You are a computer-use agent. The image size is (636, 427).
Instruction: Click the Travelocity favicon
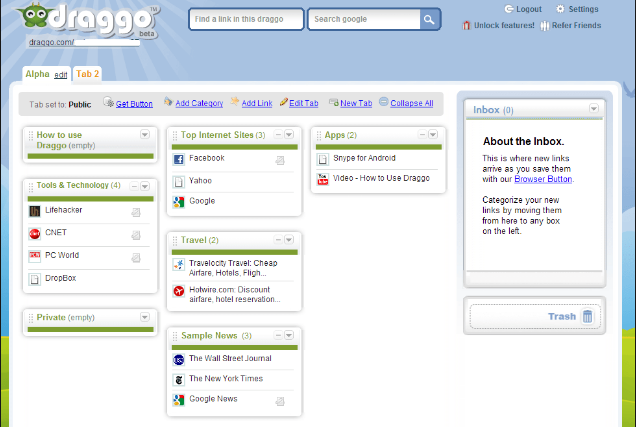point(178,264)
